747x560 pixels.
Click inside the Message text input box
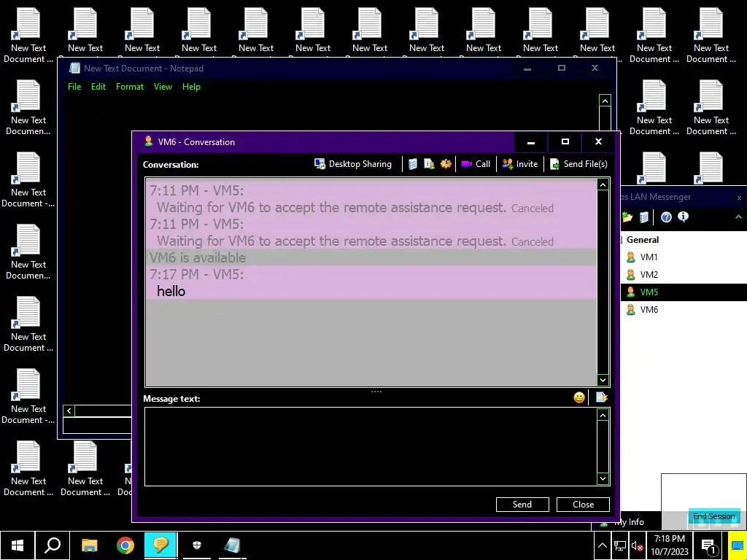coord(371,446)
